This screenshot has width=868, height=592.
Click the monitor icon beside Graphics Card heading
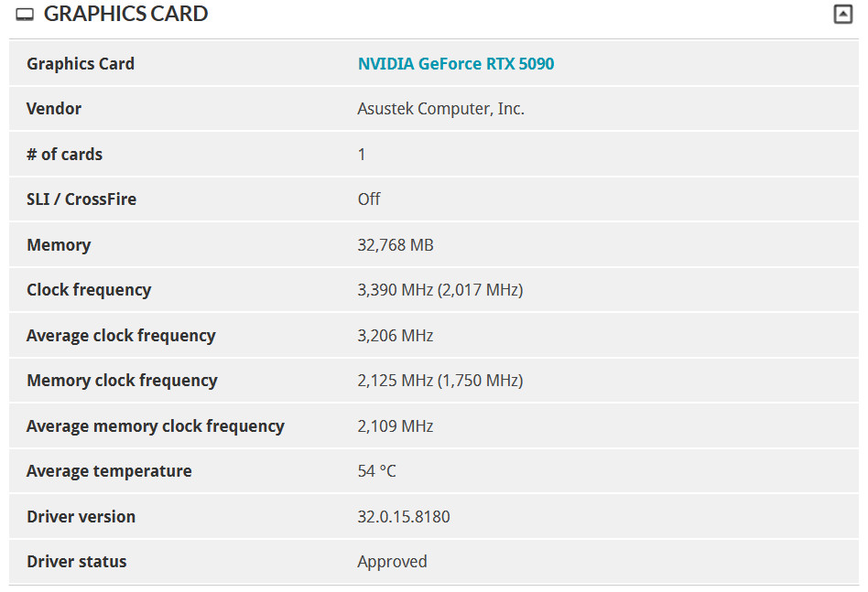tap(25, 15)
